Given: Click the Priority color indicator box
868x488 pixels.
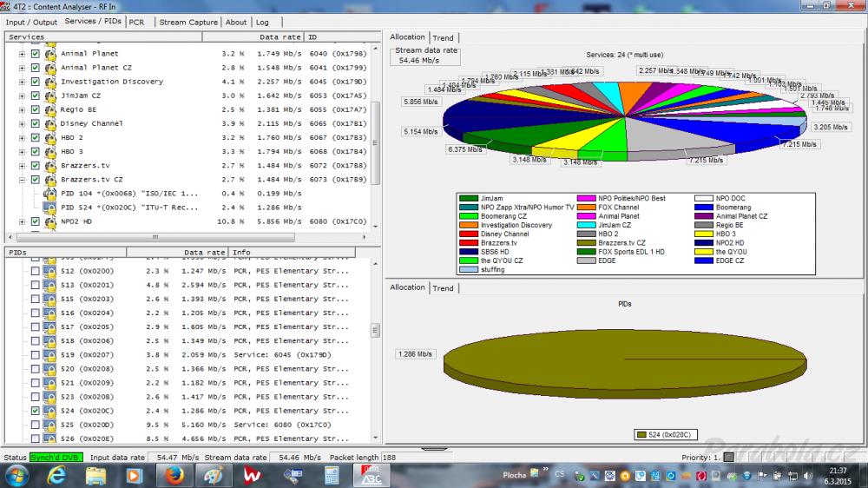Looking at the screenshot, I should pos(729,458).
